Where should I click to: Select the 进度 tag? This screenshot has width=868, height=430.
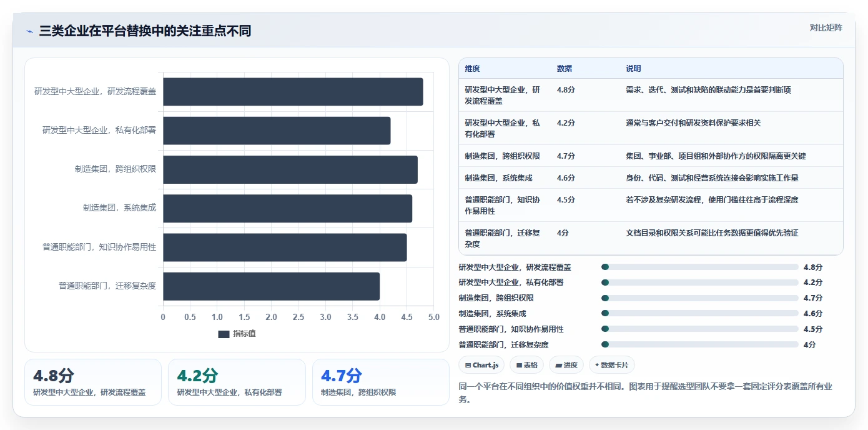tap(566, 365)
